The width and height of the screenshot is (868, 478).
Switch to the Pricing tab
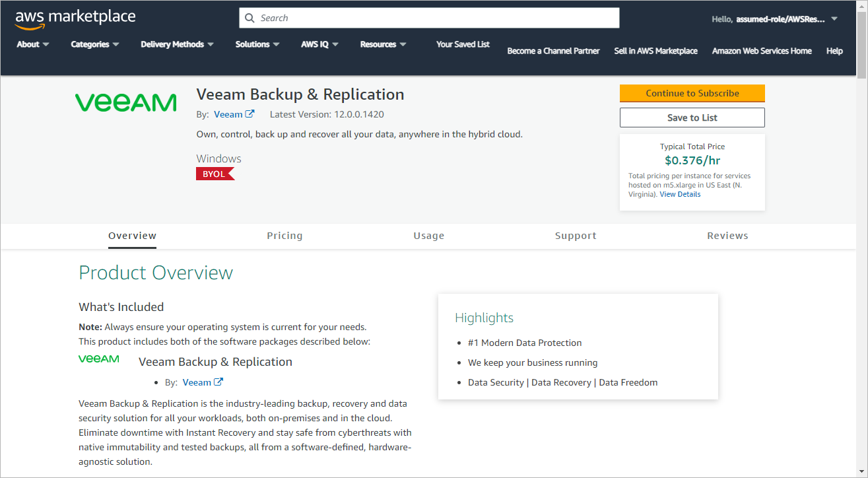point(284,236)
